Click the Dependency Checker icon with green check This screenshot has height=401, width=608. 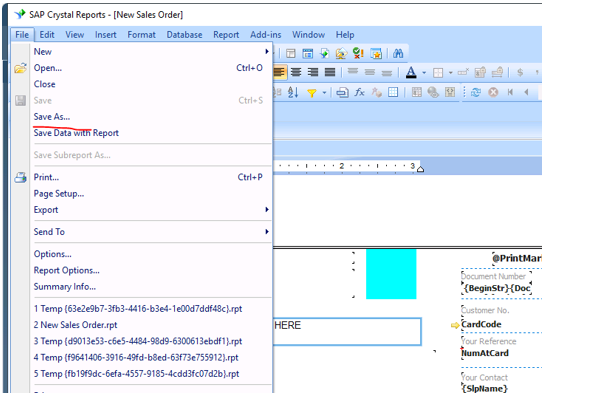(358, 53)
